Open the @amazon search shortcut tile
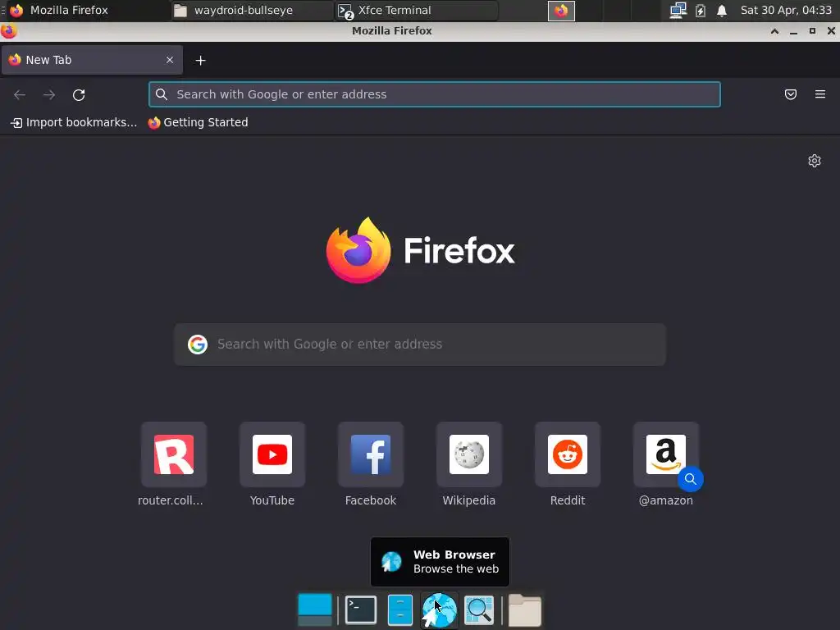This screenshot has width=840, height=630. 666,454
